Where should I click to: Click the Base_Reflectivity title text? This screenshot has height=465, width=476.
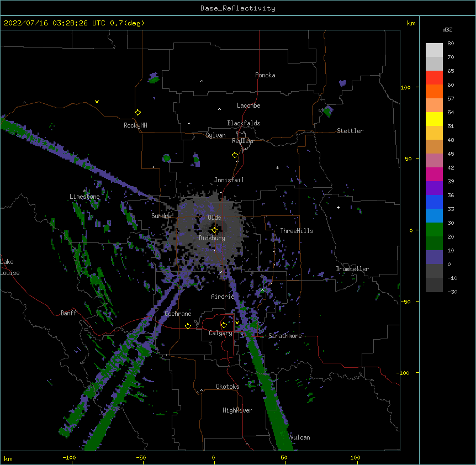tap(238, 8)
